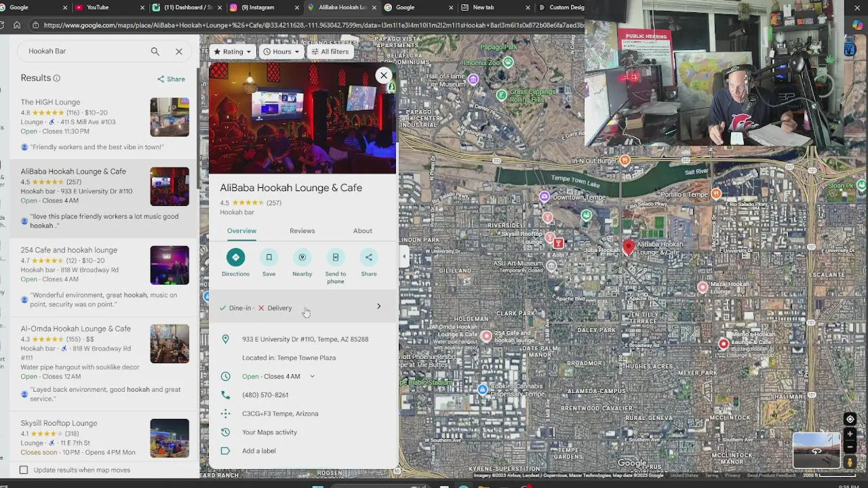868x488 pixels.
Task: Expand the opening hours chevron
Action: point(312,377)
